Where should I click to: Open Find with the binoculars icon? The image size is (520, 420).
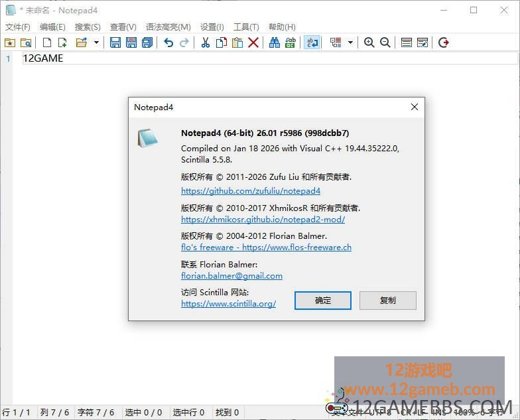click(275, 42)
